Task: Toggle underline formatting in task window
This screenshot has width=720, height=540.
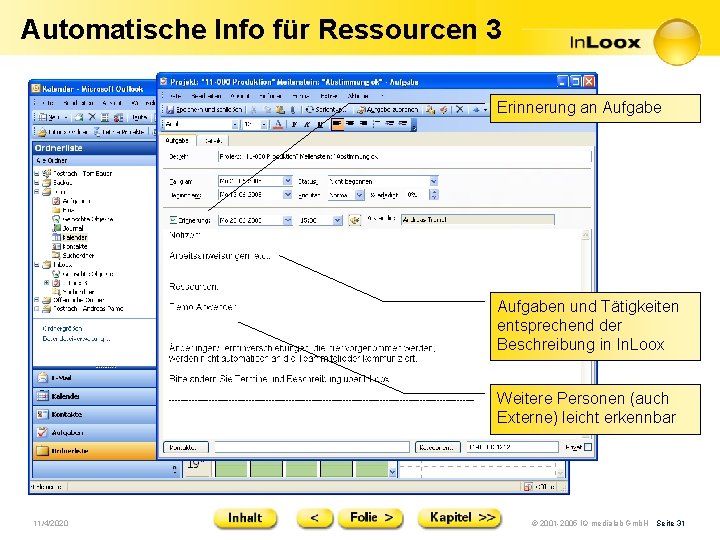Action: [320, 124]
